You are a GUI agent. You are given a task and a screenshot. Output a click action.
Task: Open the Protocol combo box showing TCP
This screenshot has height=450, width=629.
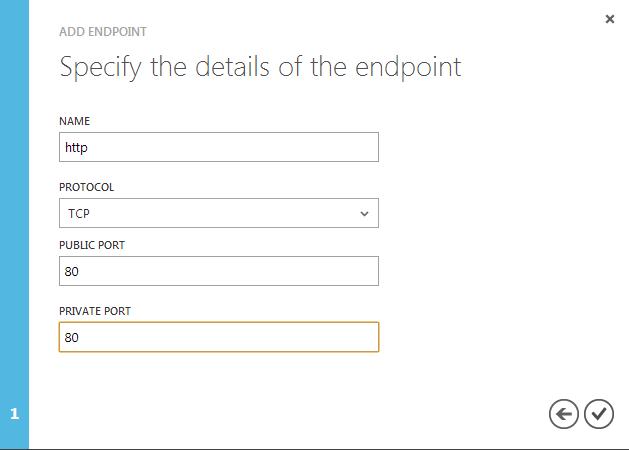(x=218, y=213)
